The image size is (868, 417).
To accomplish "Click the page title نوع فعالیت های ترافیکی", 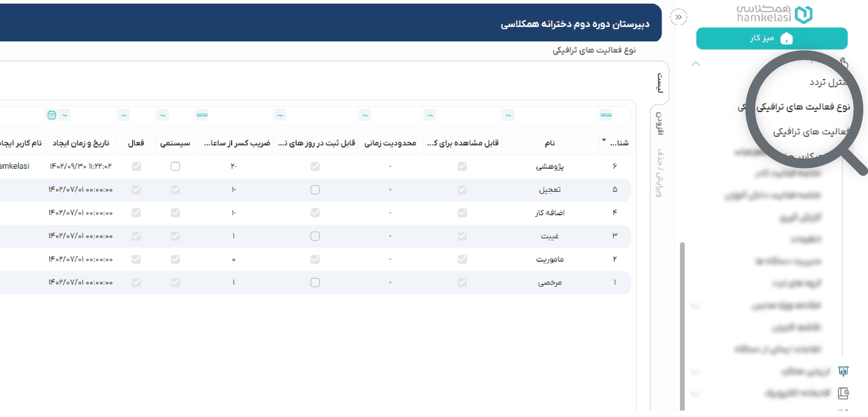I will coord(594,50).
